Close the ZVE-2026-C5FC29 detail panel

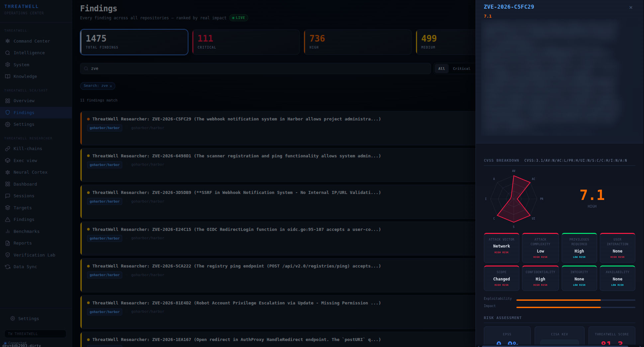pyautogui.click(x=631, y=7)
